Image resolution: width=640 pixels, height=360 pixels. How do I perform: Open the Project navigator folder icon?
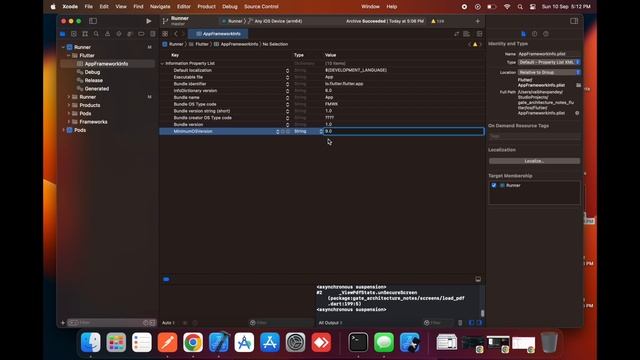62,34
